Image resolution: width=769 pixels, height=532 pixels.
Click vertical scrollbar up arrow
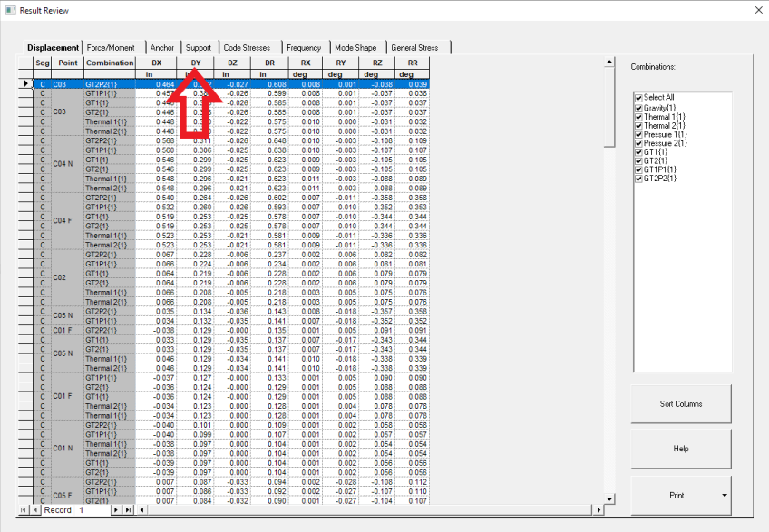click(609, 62)
